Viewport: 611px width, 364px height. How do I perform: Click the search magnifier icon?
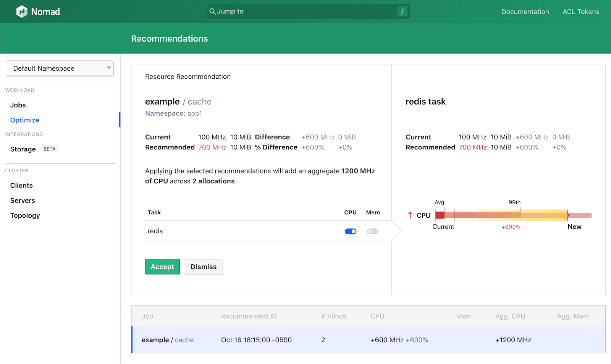(213, 11)
